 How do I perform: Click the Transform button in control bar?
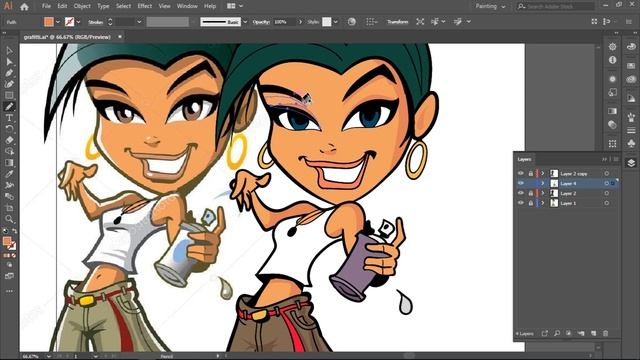click(398, 22)
